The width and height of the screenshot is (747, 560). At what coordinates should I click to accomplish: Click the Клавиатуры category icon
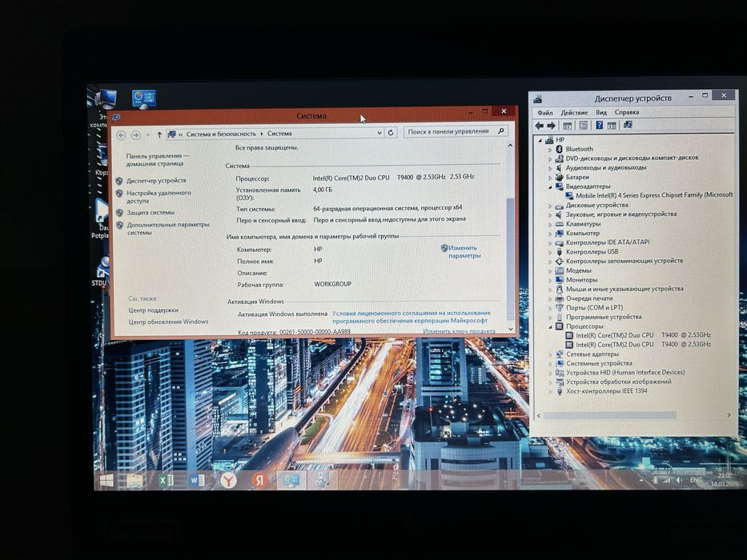[560, 224]
